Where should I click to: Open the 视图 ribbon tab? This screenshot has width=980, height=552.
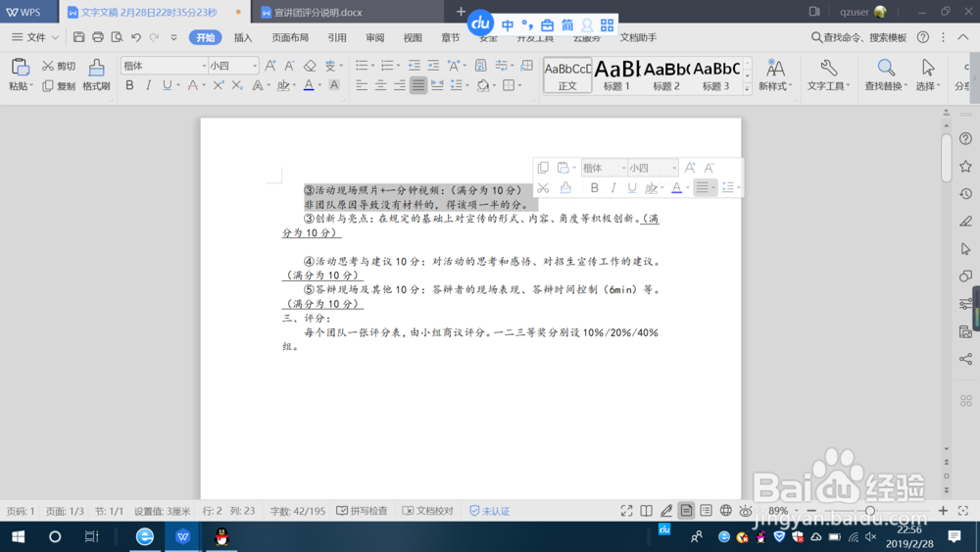(413, 37)
